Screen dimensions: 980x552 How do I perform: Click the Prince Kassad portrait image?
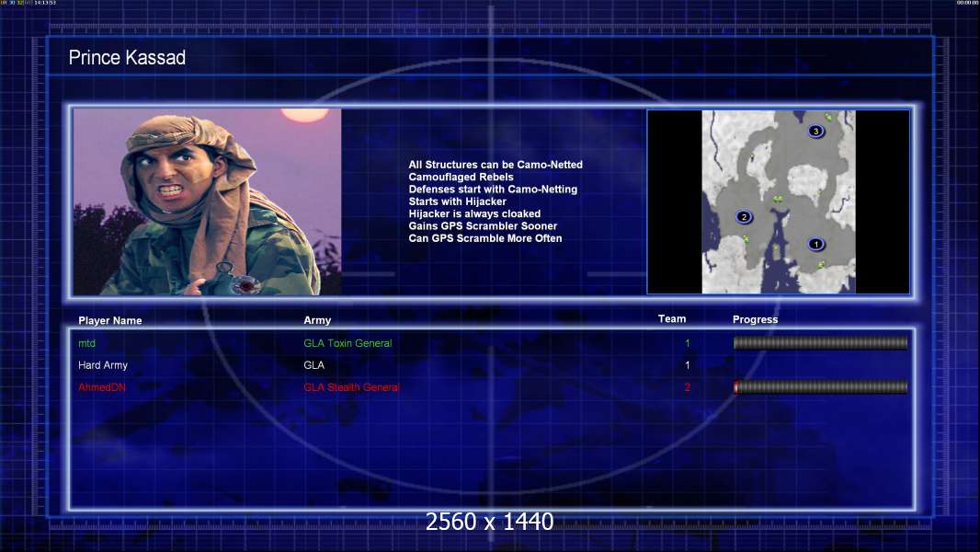pos(207,201)
